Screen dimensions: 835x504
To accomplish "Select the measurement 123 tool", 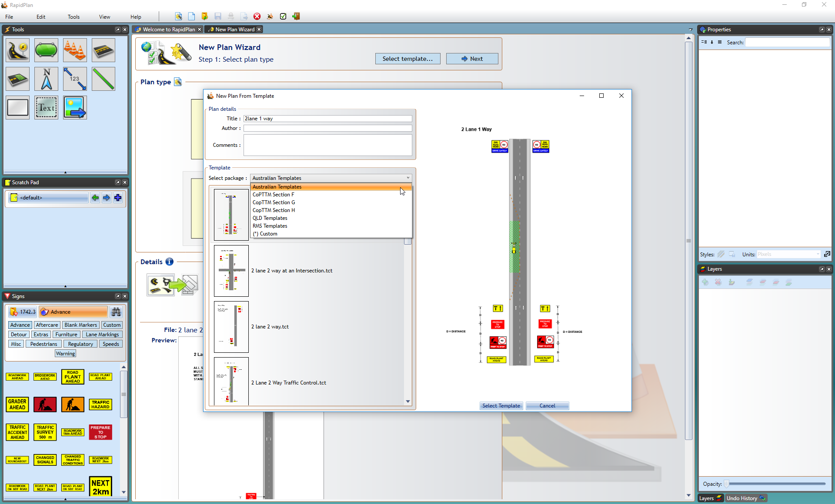I will (75, 79).
